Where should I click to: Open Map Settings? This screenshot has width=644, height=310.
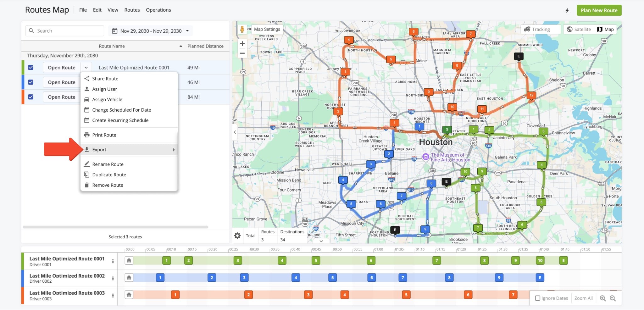(x=267, y=29)
